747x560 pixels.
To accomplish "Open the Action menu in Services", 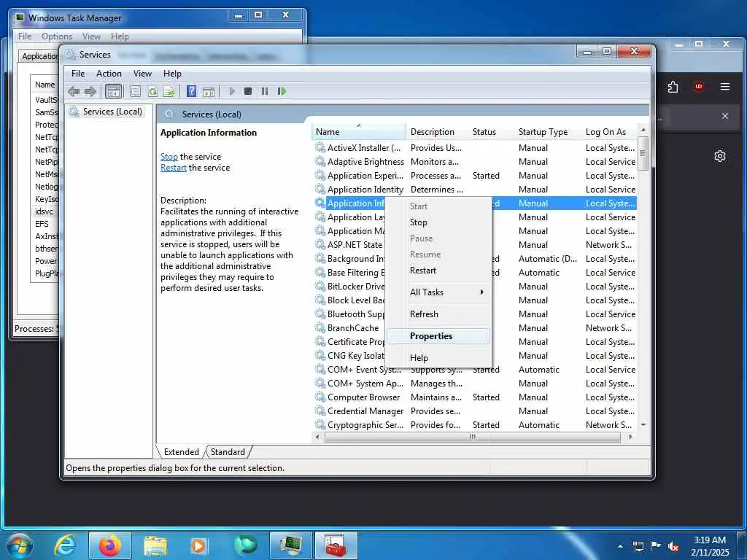I will click(109, 74).
